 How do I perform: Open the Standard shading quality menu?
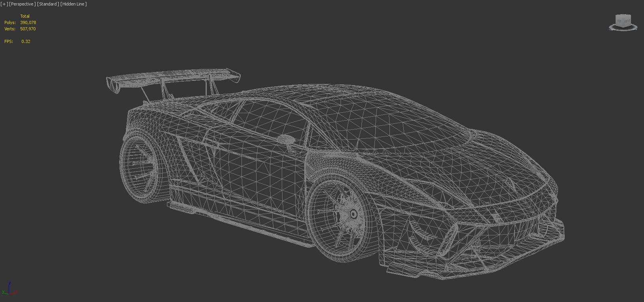(48, 4)
